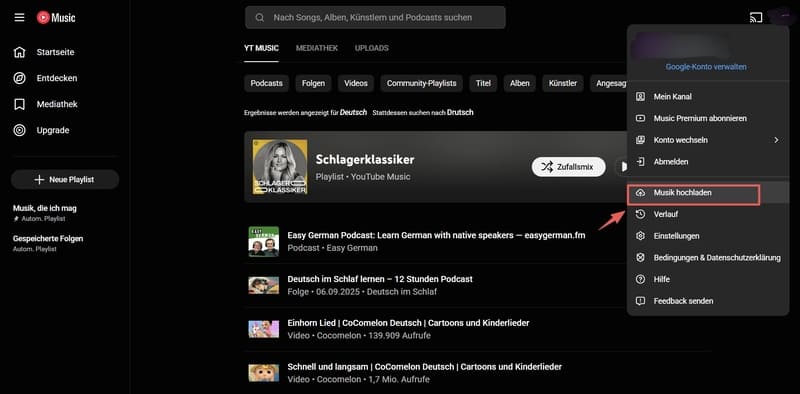
Task: Open Startseite in sidebar
Action: point(65,52)
